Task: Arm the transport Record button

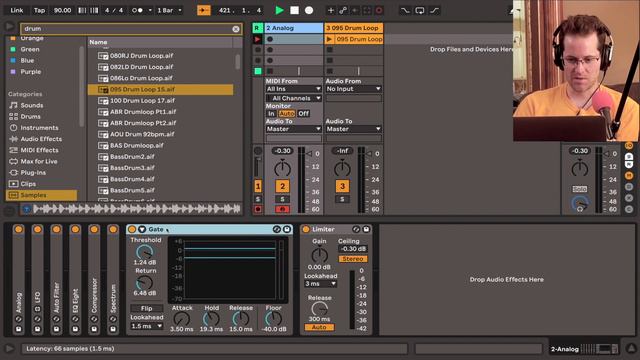Action: click(x=309, y=10)
